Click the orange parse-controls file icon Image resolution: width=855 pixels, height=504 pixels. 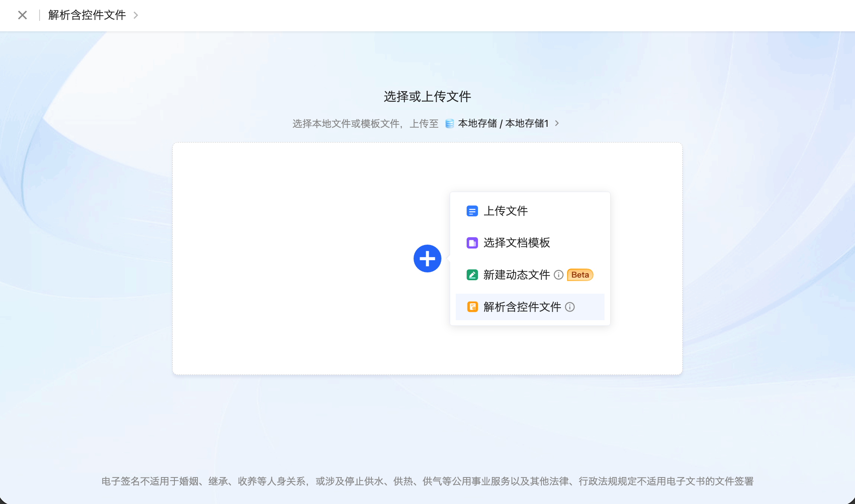point(472,307)
